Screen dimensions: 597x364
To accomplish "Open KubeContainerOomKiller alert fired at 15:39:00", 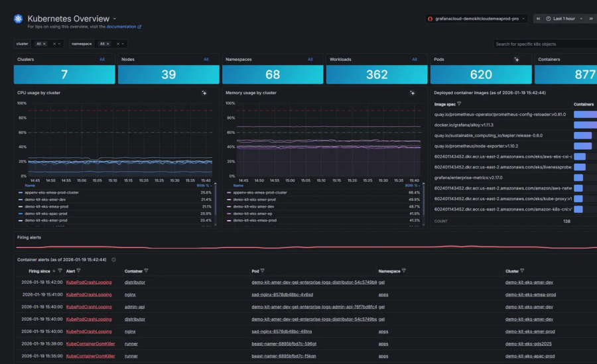I will pyautogui.click(x=90, y=344).
